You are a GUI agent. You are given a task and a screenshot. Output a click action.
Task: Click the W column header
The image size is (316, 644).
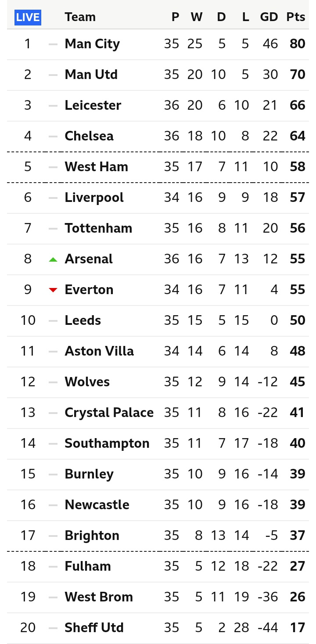coord(197,17)
